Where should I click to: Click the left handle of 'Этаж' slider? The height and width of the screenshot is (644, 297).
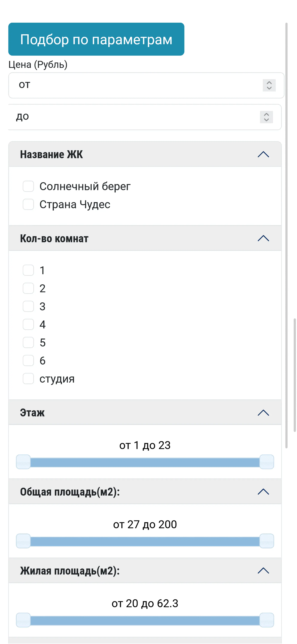[23, 462]
